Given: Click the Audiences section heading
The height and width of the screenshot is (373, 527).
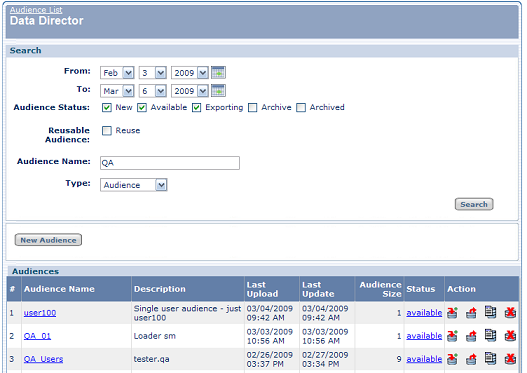Looking at the screenshot, I should (x=36, y=271).
